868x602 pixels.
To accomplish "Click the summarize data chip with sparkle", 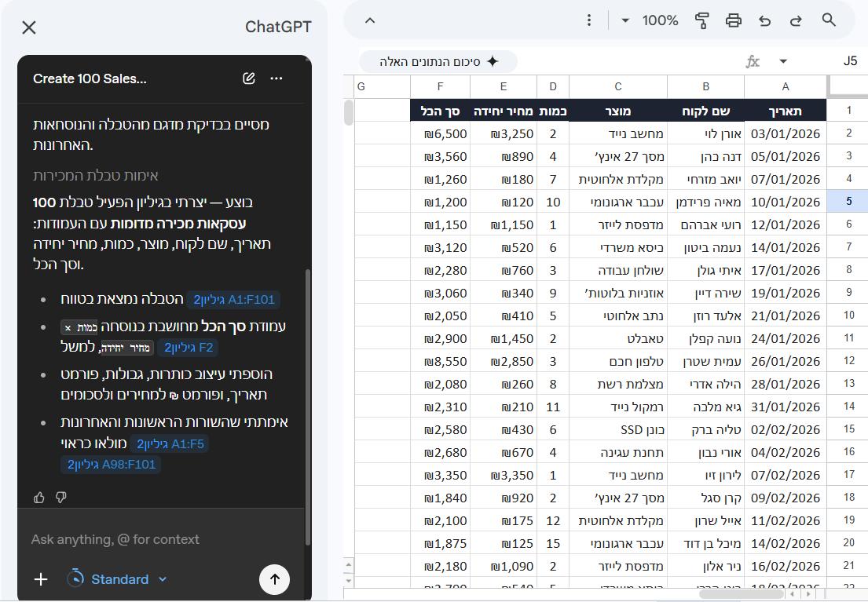I will pos(438,61).
